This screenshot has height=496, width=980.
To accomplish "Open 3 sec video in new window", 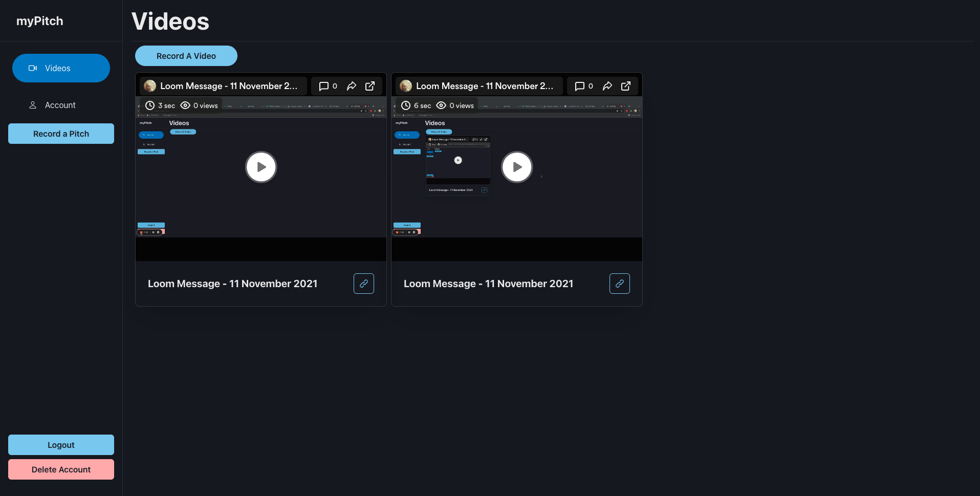I will coord(370,86).
